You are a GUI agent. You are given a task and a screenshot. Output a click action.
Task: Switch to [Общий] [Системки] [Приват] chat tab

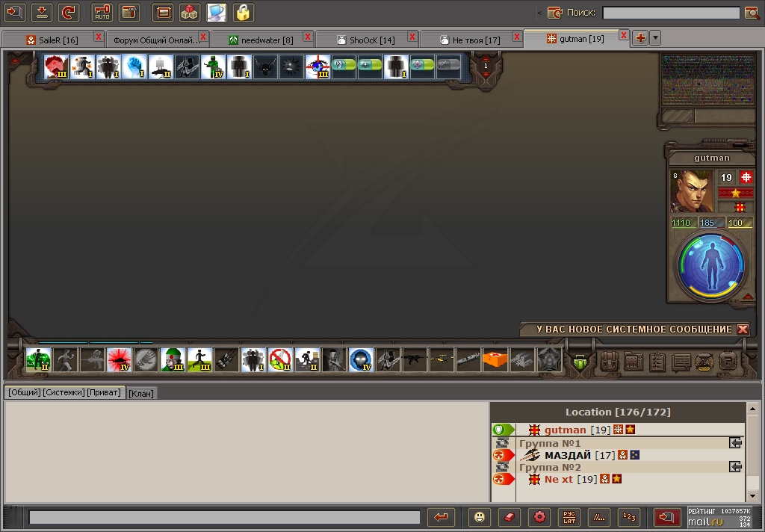click(64, 392)
